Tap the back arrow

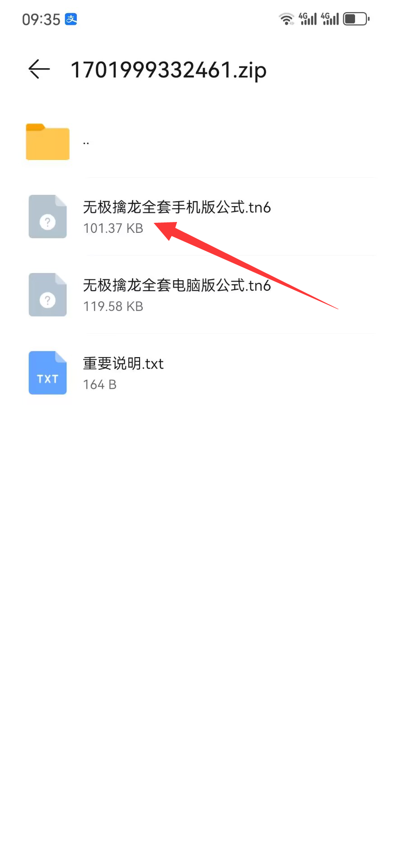click(x=39, y=69)
